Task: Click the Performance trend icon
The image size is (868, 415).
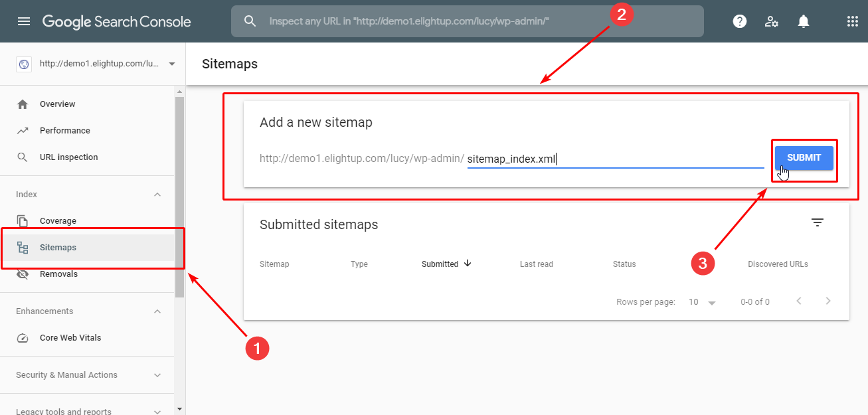Action: pos(23,131)
